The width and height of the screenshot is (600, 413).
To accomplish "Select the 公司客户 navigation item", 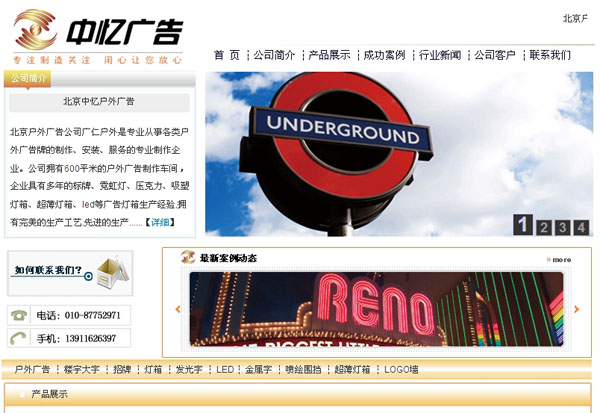I will pos(495,55).
